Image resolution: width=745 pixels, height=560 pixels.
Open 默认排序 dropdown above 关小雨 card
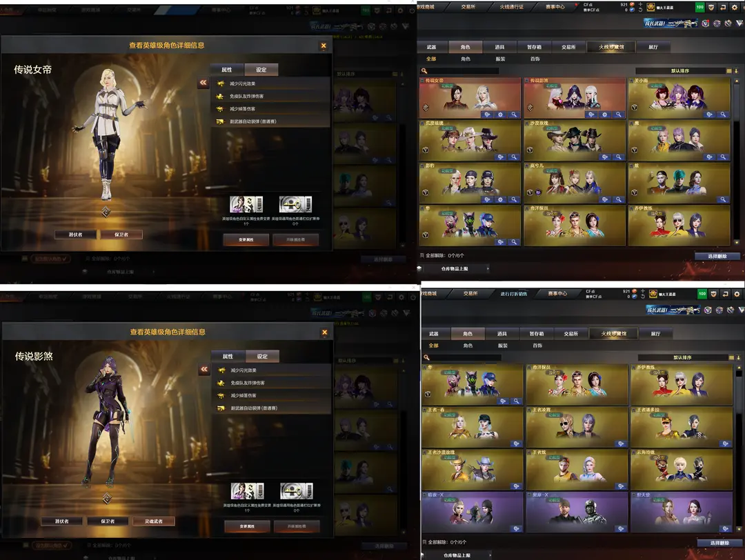click(x=679, y=70)
